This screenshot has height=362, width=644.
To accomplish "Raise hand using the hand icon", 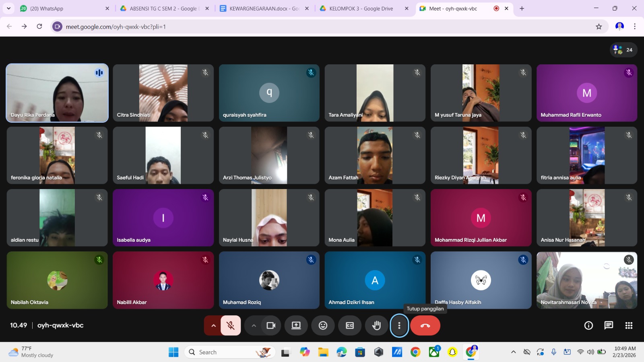I will 376,325.
